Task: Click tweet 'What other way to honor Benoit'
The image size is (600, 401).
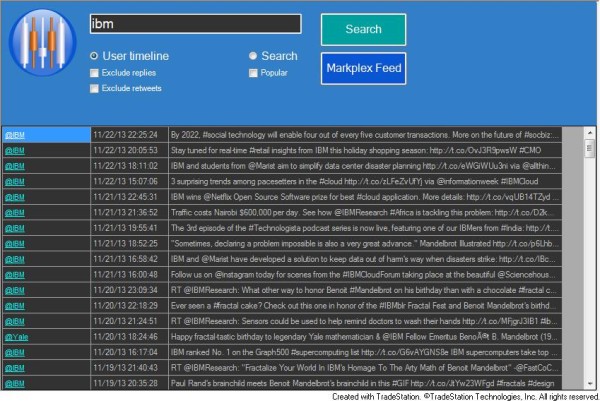Action: (x=365, y=290)
